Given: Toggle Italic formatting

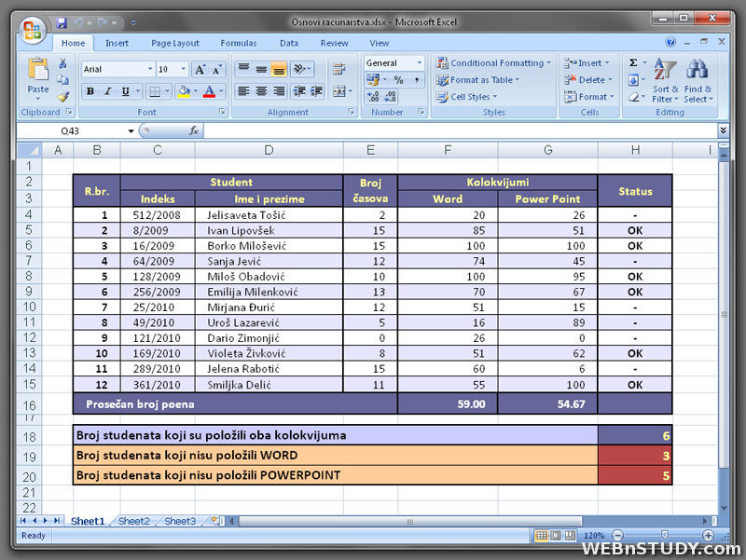Looking at the screenshot, I should (107, 91).
